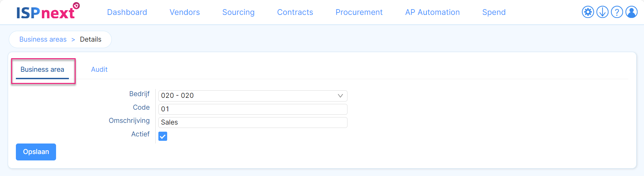Switch to the Audit tab
Viewport: 644px width, 176px height.
pyautogui.click(x=99, y=69)
